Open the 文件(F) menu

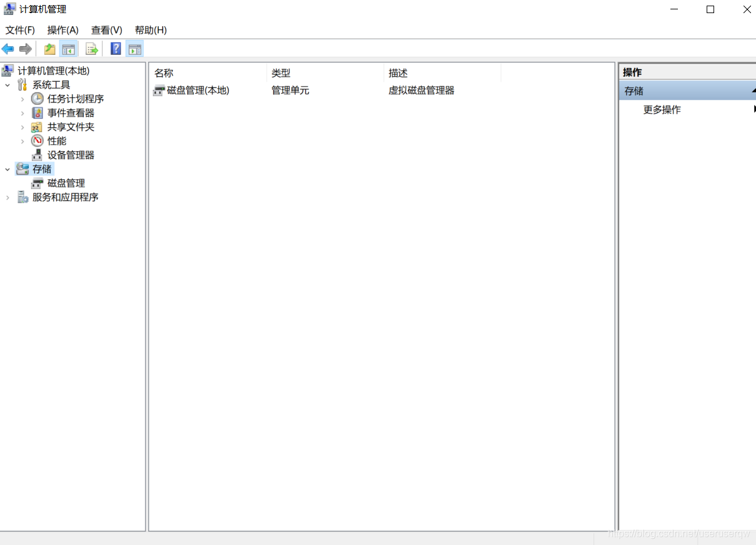pyautogui.click(x=20, y=30)
